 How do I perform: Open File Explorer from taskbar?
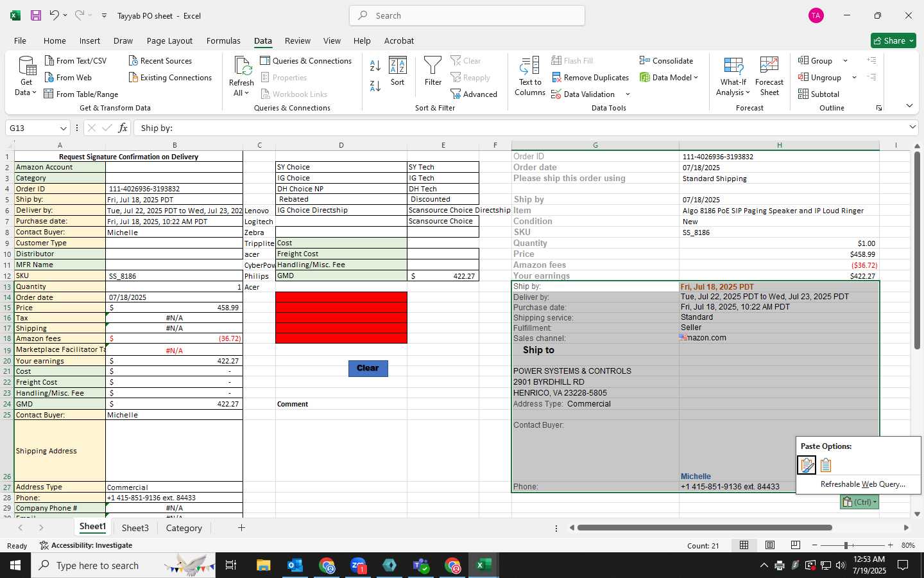click(264, 565)
